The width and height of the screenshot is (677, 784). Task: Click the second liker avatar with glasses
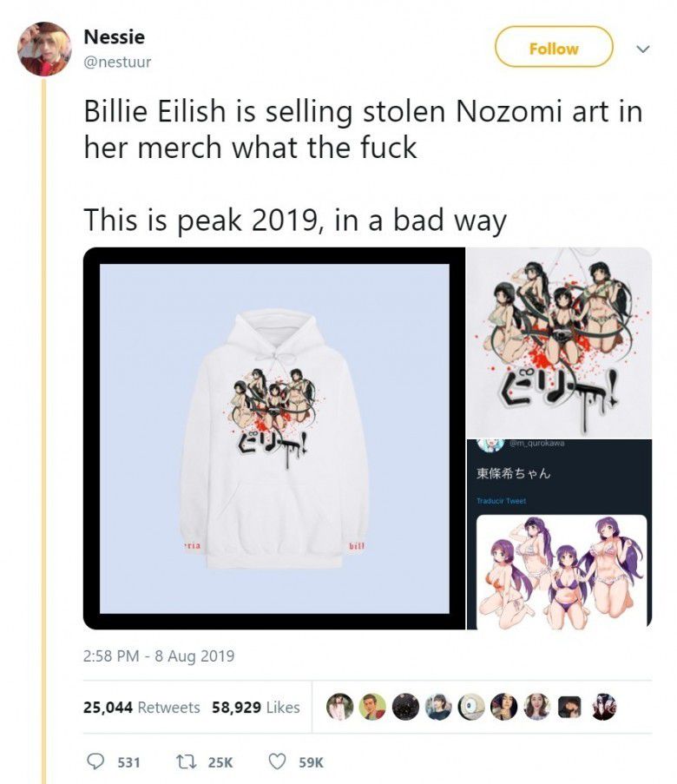372,707
